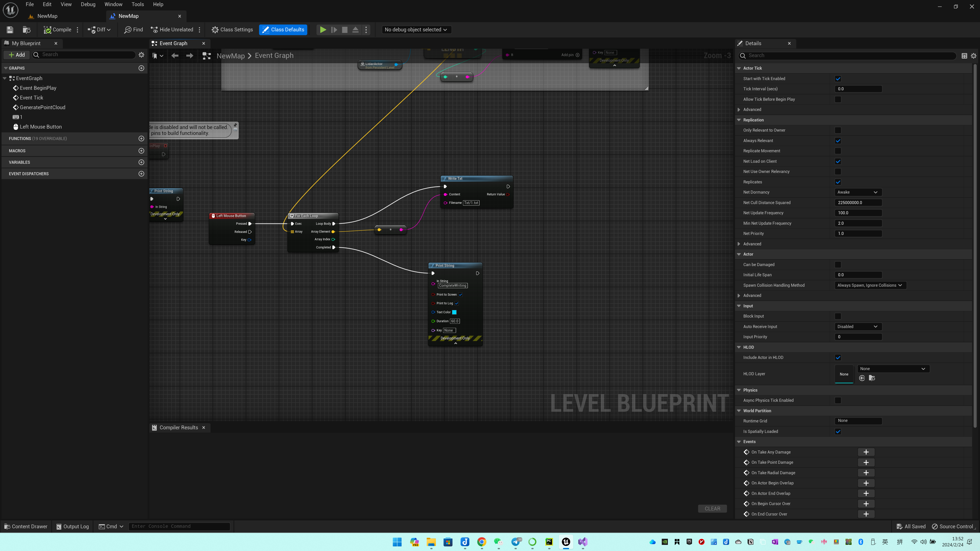The image size is (980, 551).
Task: Add a new function with plus icon
Action: 142,139
